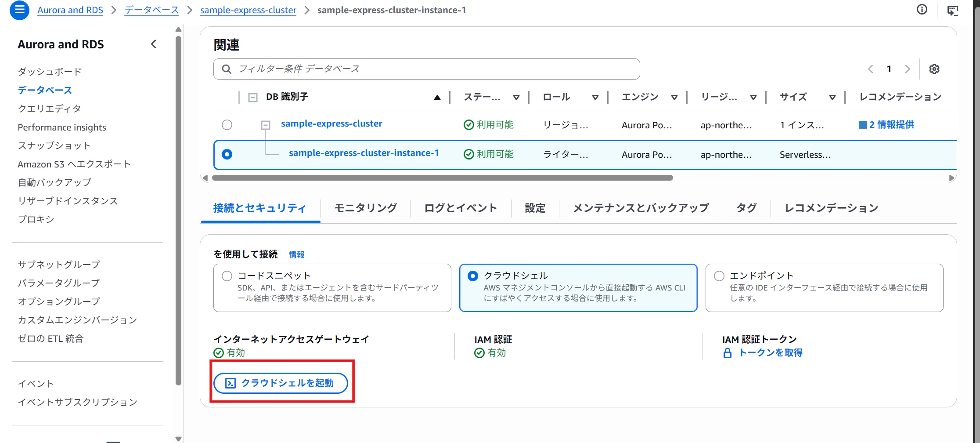
Task: Focus the フィルター条件 データベース search field
Action: [427, 69]
